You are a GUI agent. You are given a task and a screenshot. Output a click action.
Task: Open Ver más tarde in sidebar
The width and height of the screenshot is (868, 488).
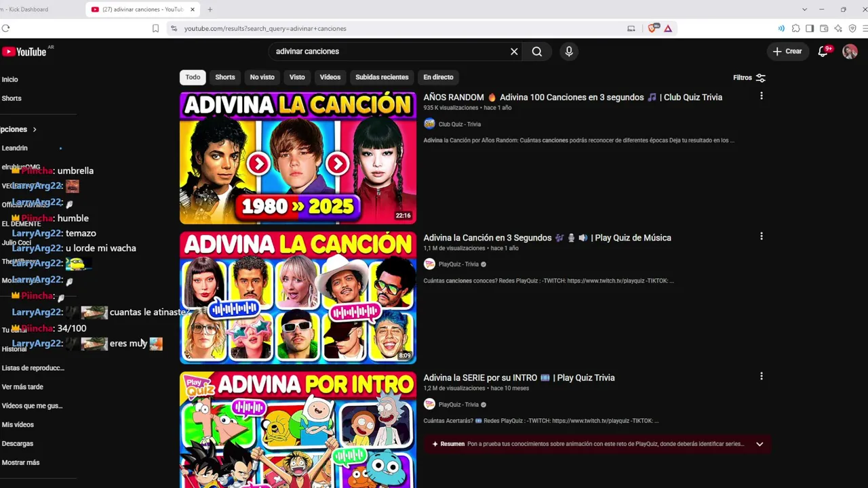click(22, 387)
